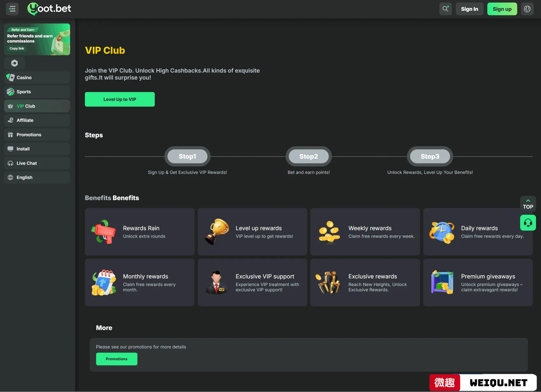Click 'Bet and earn points!' text

(309, 172)
